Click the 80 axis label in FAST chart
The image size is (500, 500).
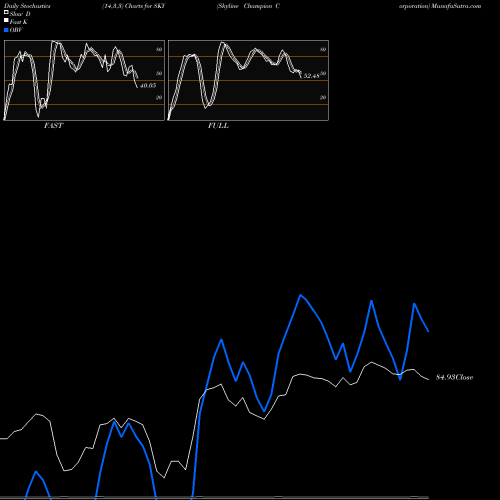coord(159,49)
